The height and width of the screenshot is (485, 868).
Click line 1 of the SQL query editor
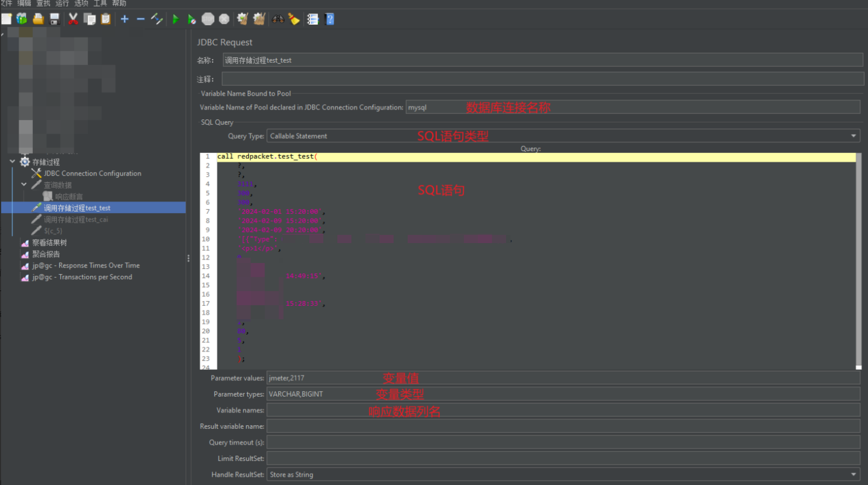(x=535, y=156)
